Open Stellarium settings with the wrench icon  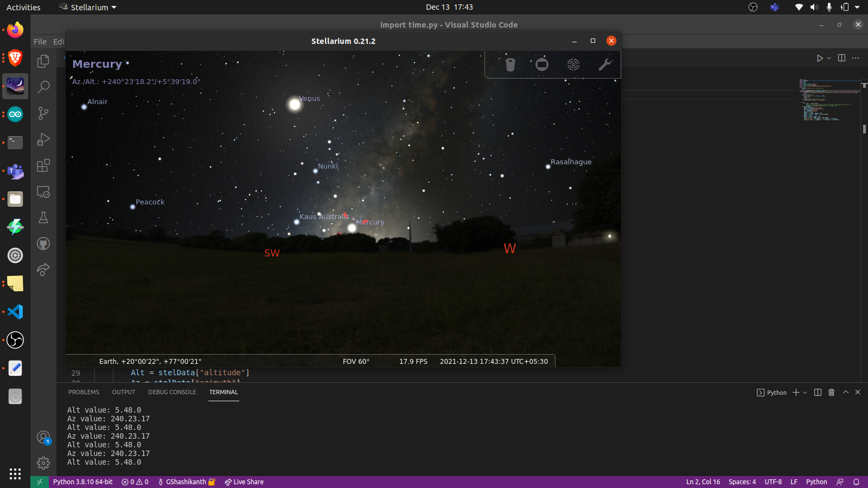(x=604, y=65)
